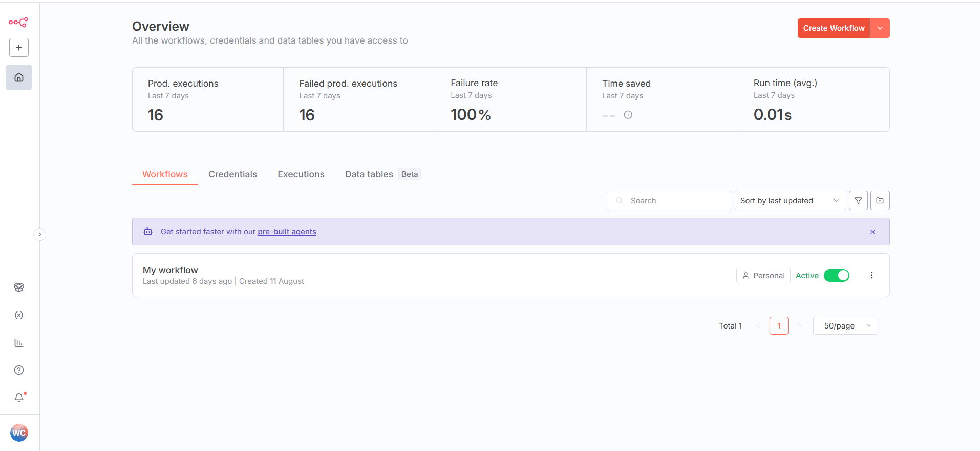Viewport: 980px width, 451px height.
Task: Open the Templates cube icon
Action: 19,288
